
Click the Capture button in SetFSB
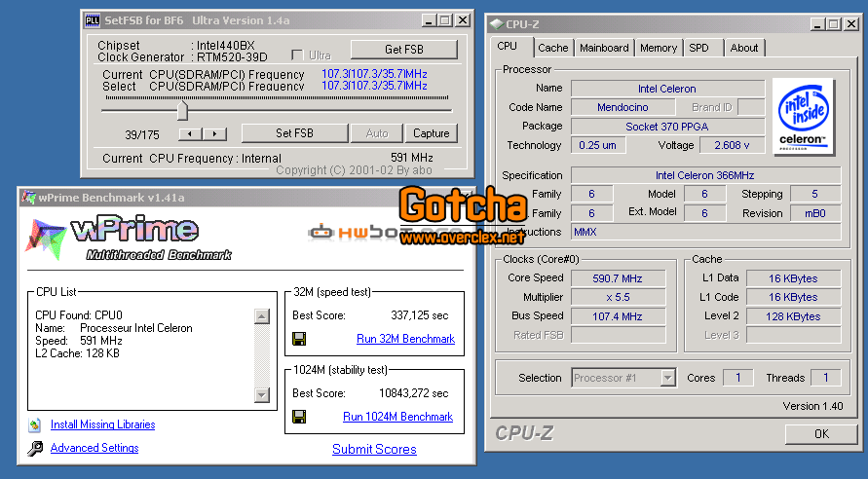click(x=432, y=133)
